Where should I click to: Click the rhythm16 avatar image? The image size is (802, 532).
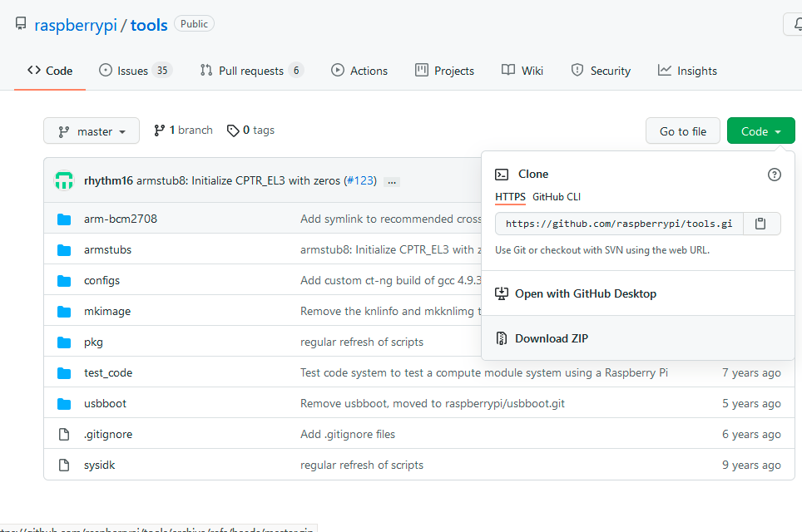tap(64, 180)
